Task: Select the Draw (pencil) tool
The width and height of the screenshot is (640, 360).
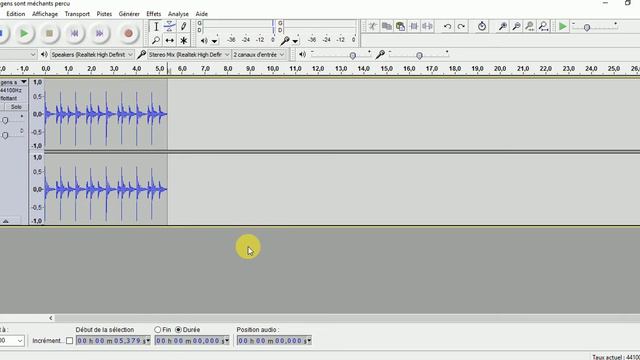Action: point(183,27)
